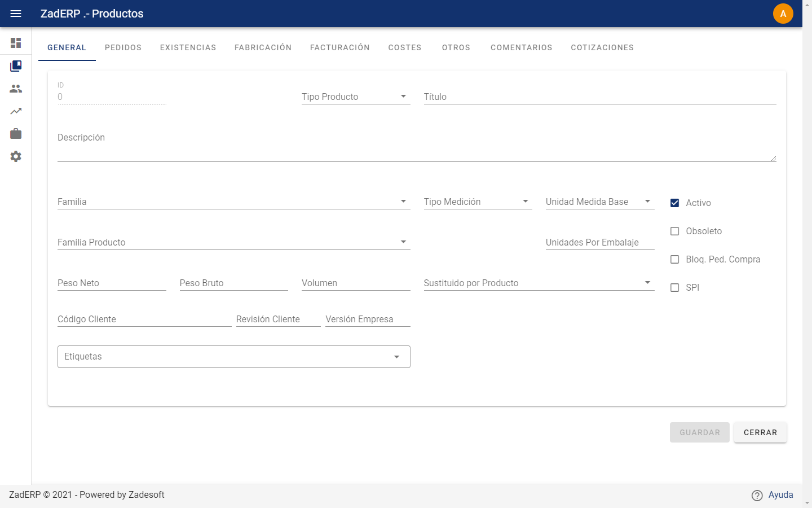812x508 pixels.
Task: Expand the Familia dropdown
Action: point(233,202)
